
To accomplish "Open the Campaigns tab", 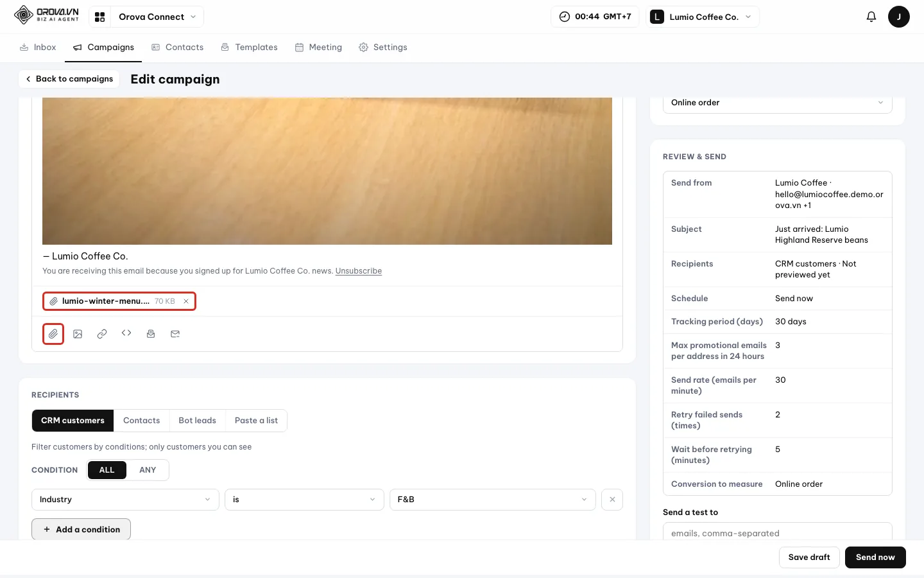I will tap(103, 48).
